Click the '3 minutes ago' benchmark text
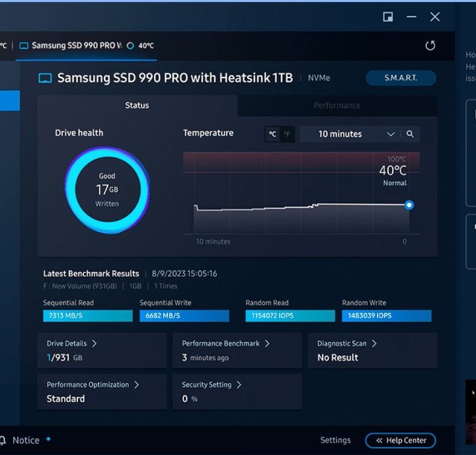 (205, 358)
